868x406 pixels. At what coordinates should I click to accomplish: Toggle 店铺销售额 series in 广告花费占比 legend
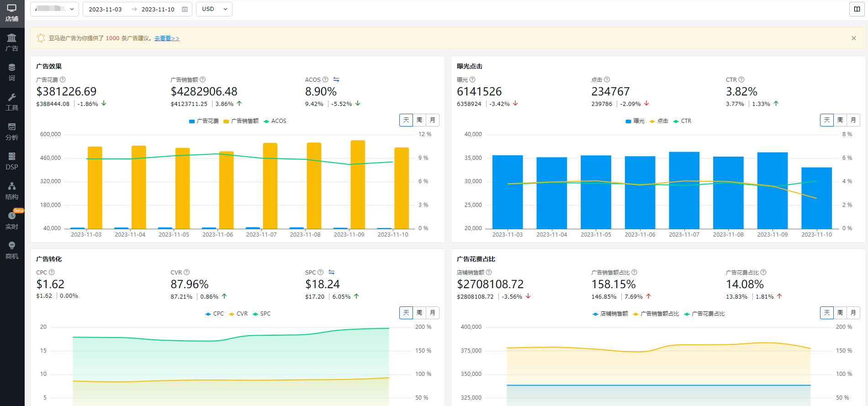(610, 314)
